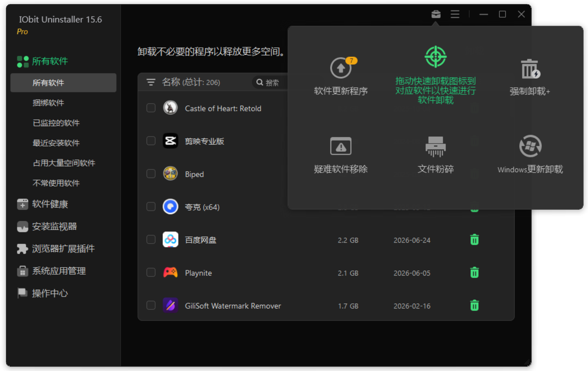Toggle the 夸克 (x64) checkbox
Viewport: 588px width, 371px height.
tap(151, 207)
